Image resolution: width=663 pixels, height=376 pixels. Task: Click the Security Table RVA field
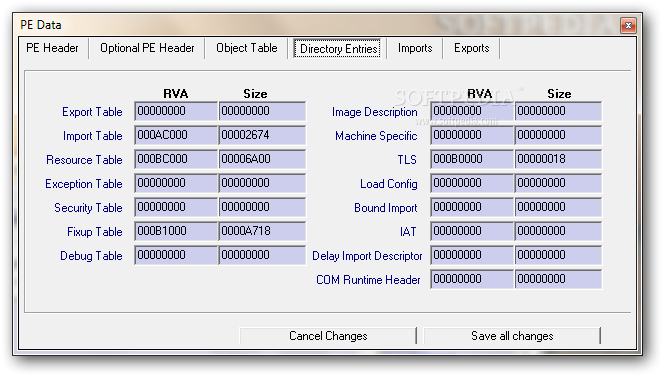(x=176, y=208)
